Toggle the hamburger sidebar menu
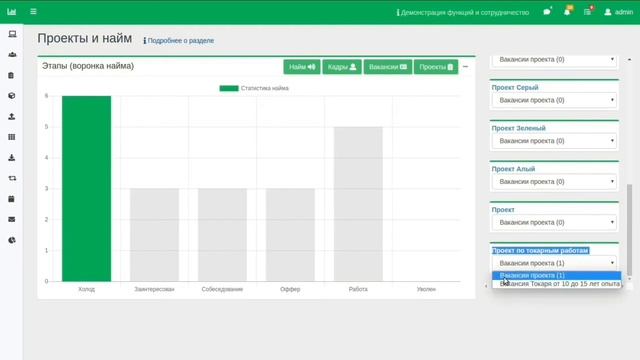 point(33,11)
